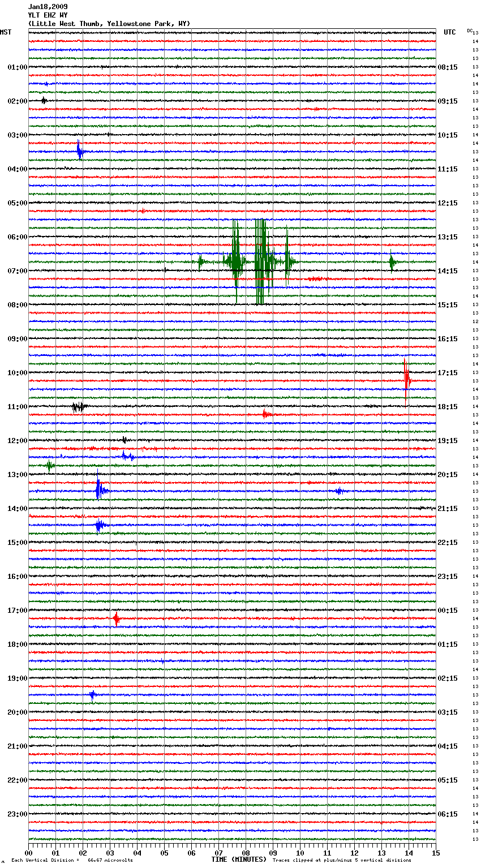
Task: Select the 01:00 MST time label
Action: [x=17, y=67]
